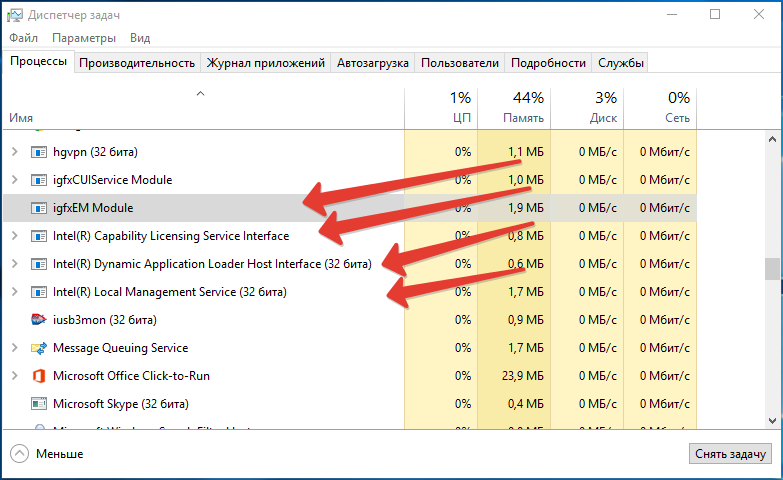
Task: Click the Intel(R) Dynamic Application Loader icon
Action: (x=38, y=264)
